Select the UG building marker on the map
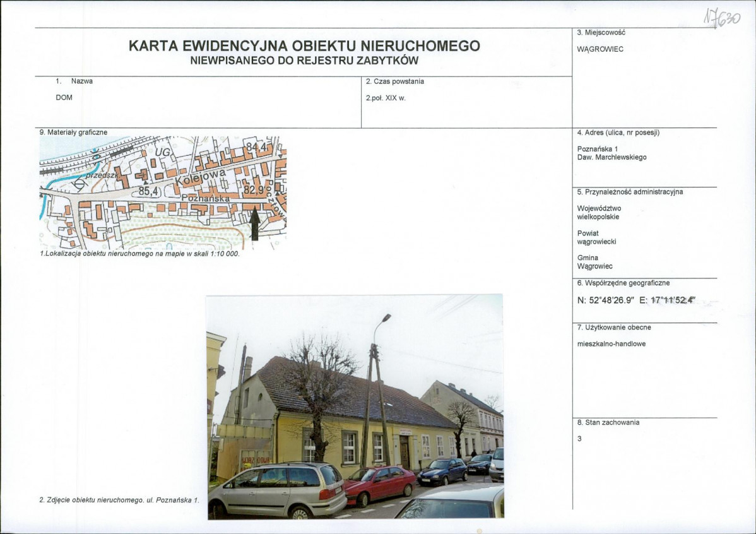Viewport: 756px width, 534px height. click(x=163, y=153)
